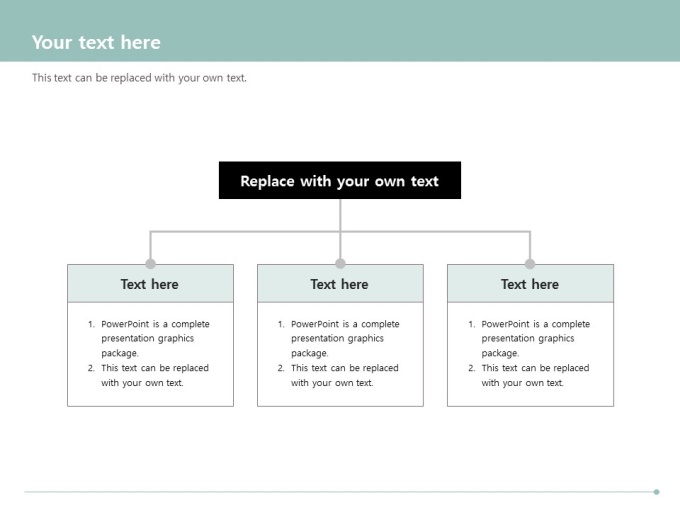Click item 1 in the left box list
The image size is (680, 510).
pyautogui.click(x=155, y=338)
